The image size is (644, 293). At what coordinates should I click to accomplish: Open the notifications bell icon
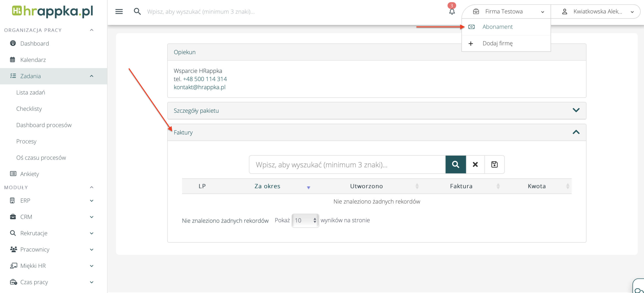tap(452, 12)
